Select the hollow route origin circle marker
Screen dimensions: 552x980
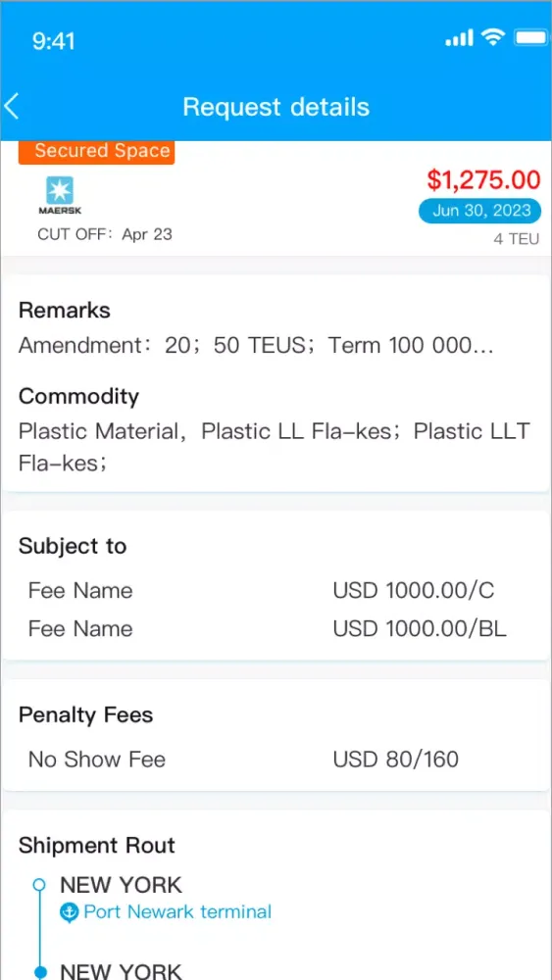[x=39, y=884]
